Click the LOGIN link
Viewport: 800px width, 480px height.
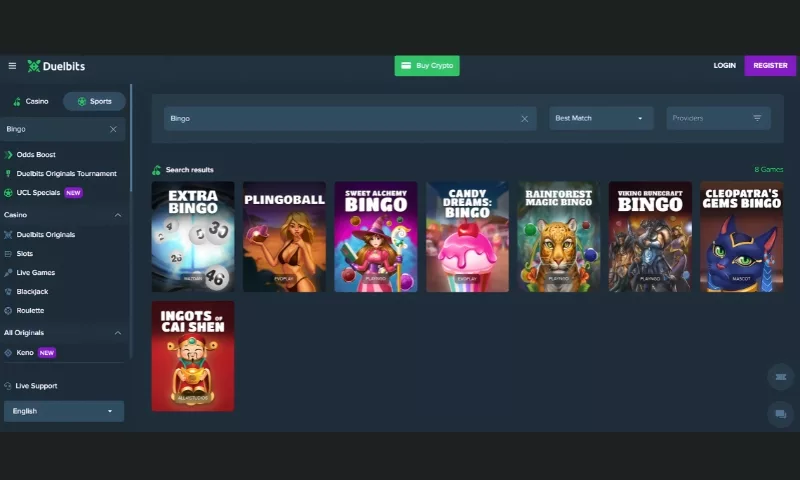[724, 66]
